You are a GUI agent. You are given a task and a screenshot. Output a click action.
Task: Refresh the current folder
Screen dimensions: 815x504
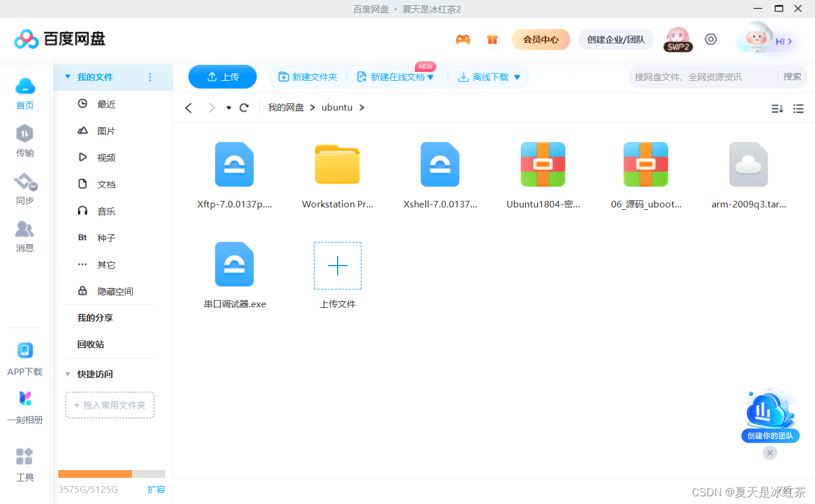click(x=244, y=108)
